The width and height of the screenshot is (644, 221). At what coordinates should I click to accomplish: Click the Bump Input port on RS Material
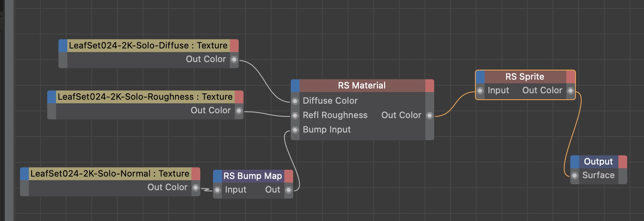(x=295, y=130)
